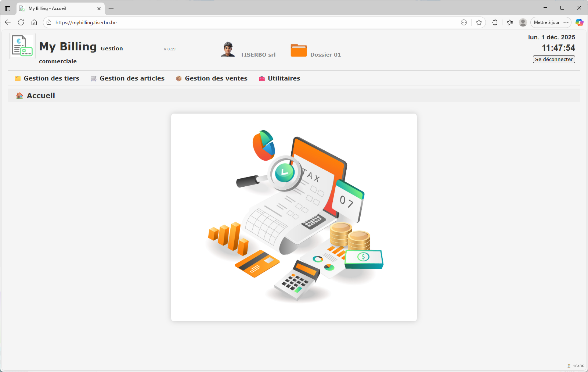The height and width of the screenshot is (372, 588).
Task: Click the shopping cart icon beside Gestion des articles
Action: 93,78
